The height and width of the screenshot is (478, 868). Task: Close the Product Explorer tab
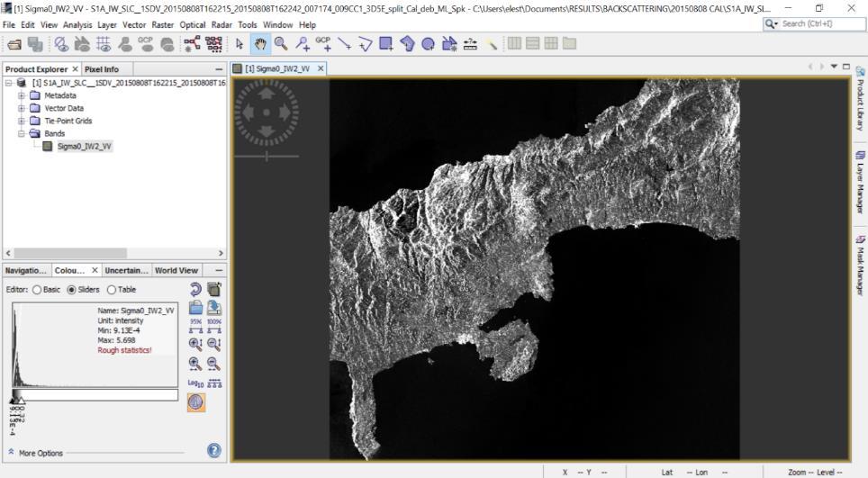click(76, 69)
